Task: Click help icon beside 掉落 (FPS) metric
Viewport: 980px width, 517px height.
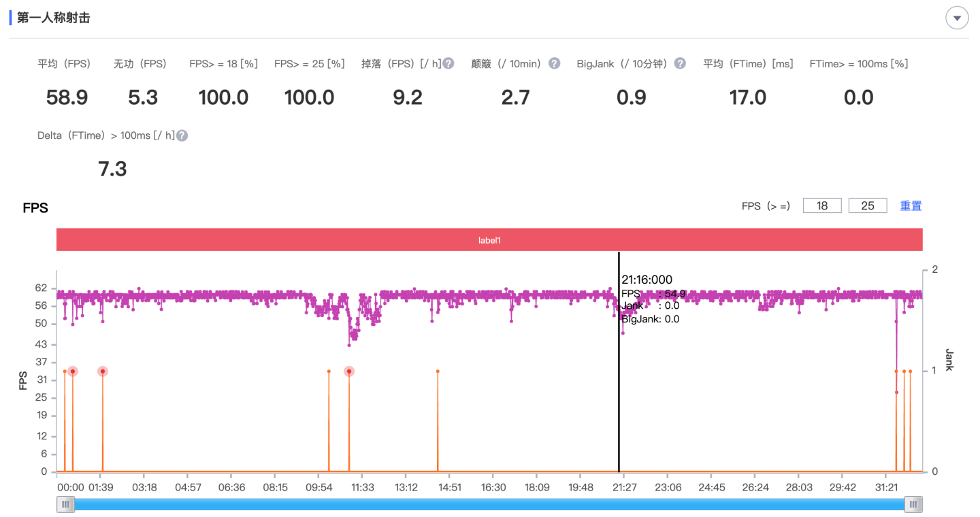Action: [448, 63]
